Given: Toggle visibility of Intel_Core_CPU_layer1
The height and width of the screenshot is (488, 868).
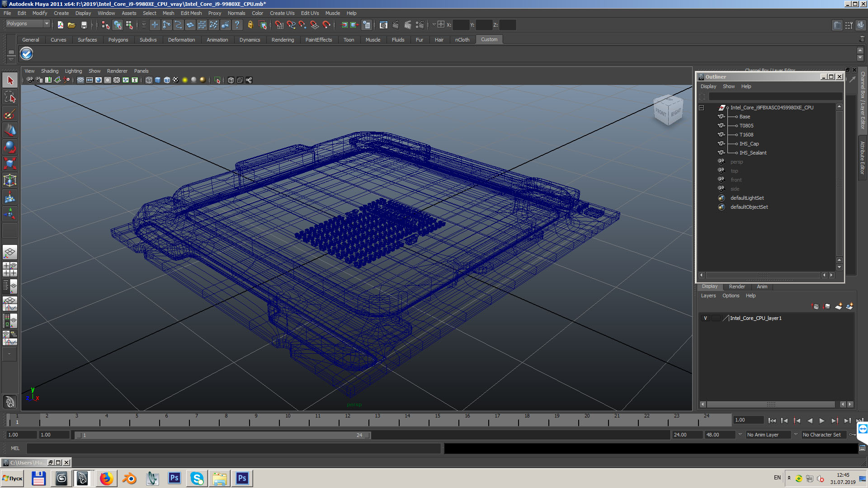Looking at the screenshot, I should pyautogui.click(x=705, y=318).
